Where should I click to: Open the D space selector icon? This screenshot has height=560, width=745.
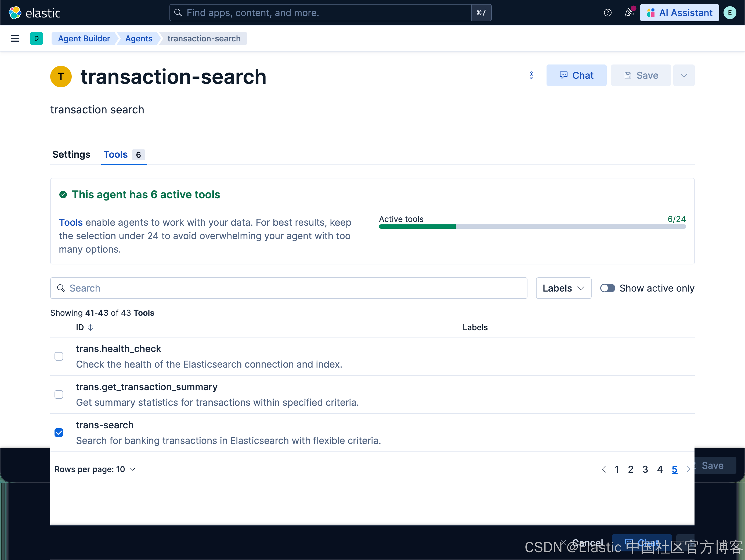36,38
